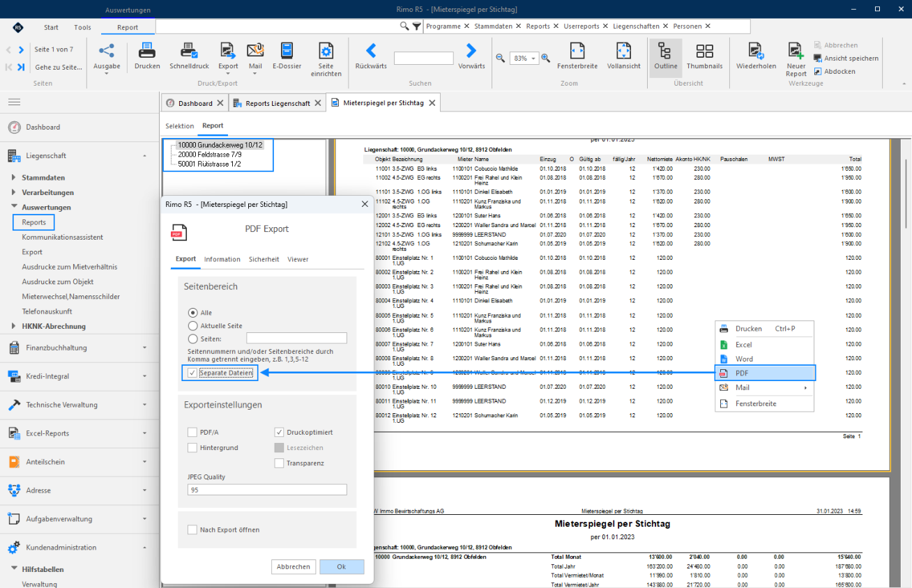Click the Drucken printer icon
This screenshot has width=912, height=588.
point(147,51)
